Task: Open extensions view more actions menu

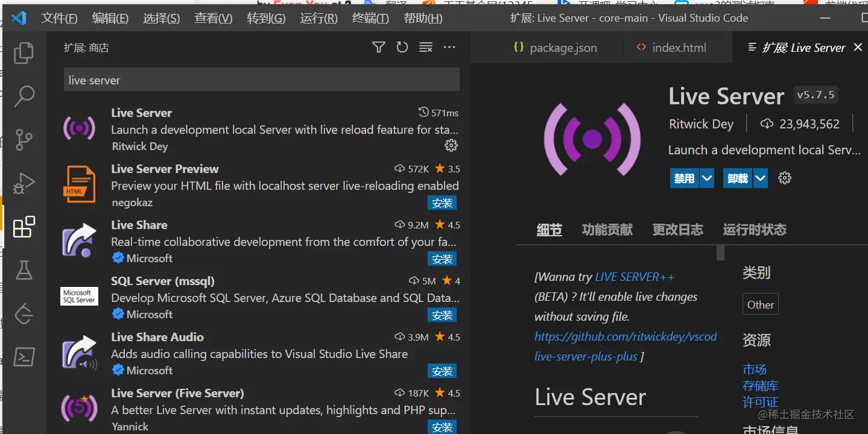Action: [x=449, y=47]
